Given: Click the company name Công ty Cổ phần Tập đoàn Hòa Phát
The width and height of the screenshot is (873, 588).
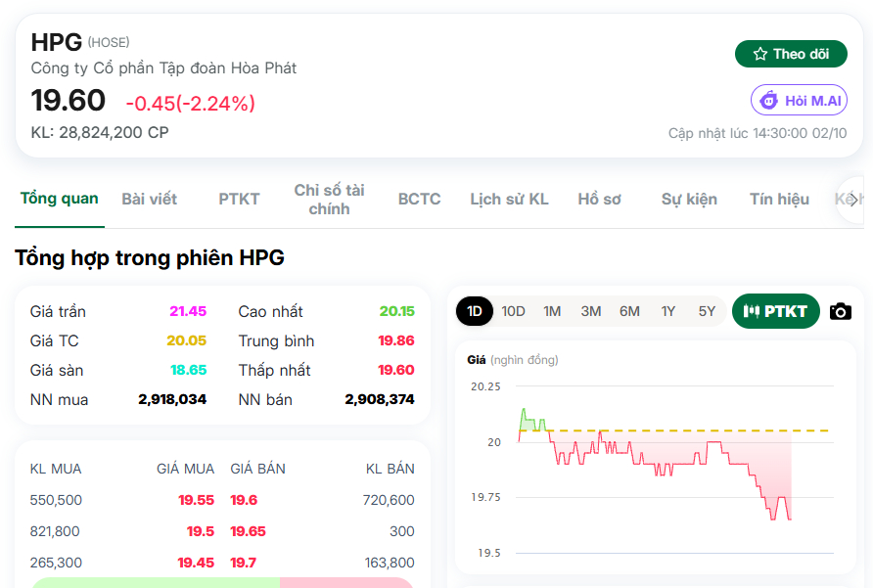Looking at the screenshot, I should 163,68.
